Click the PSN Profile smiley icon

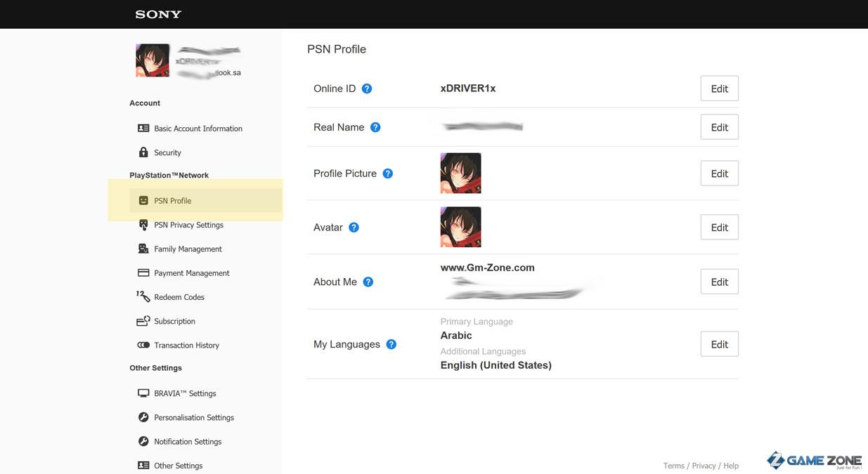point(143,201)
